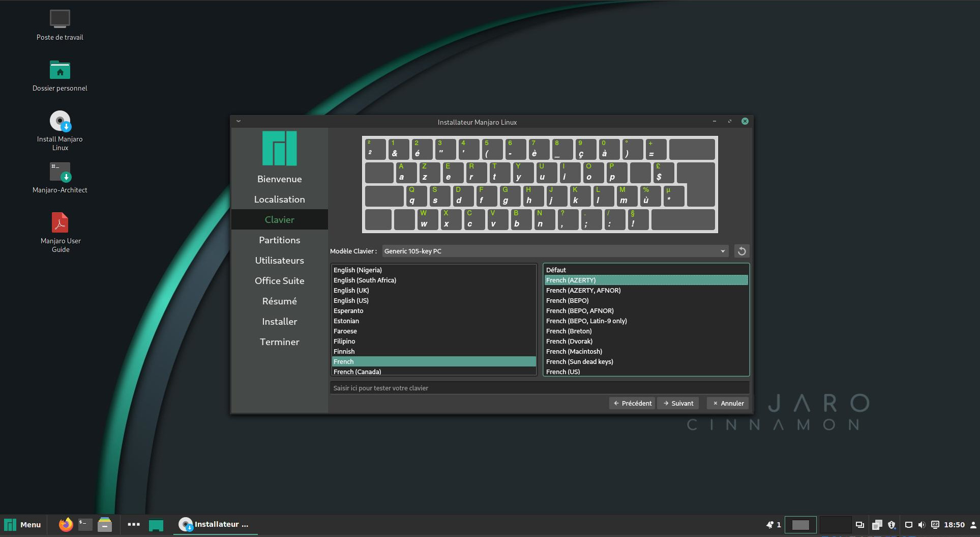
Task: Choose the French (US) variant
Action: click(646, 371)
